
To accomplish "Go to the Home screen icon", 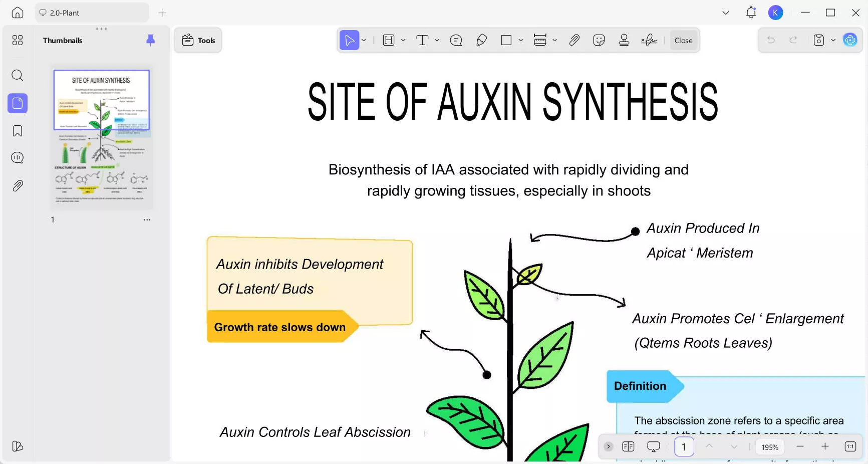I will [18, 13].
